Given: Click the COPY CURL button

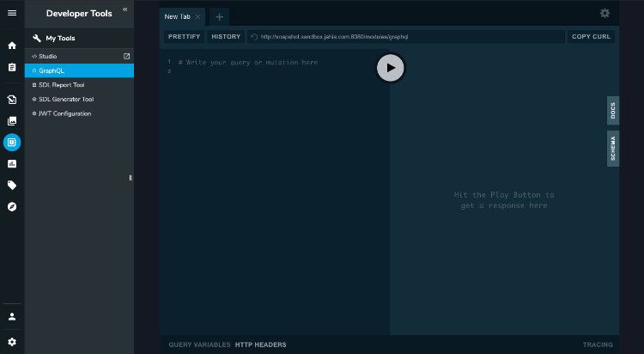Looking at the screenshot, I should coord(591,37).
